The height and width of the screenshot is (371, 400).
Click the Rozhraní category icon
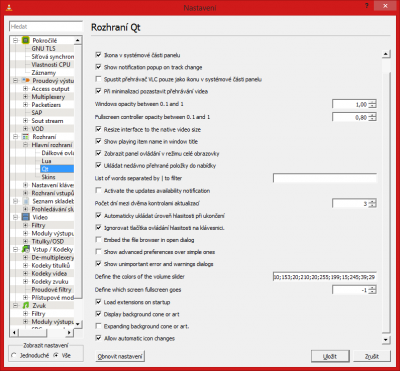pyautogui.click(x=26, y=137)
